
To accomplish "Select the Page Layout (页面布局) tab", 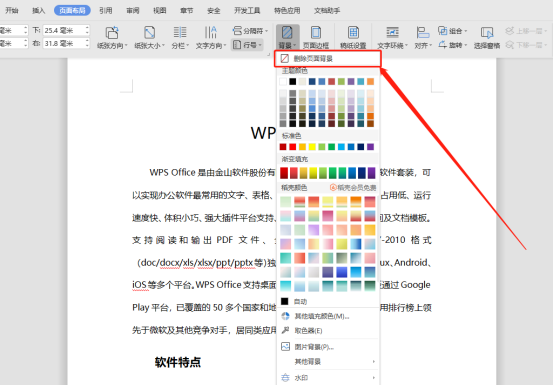I will point(72,11).
